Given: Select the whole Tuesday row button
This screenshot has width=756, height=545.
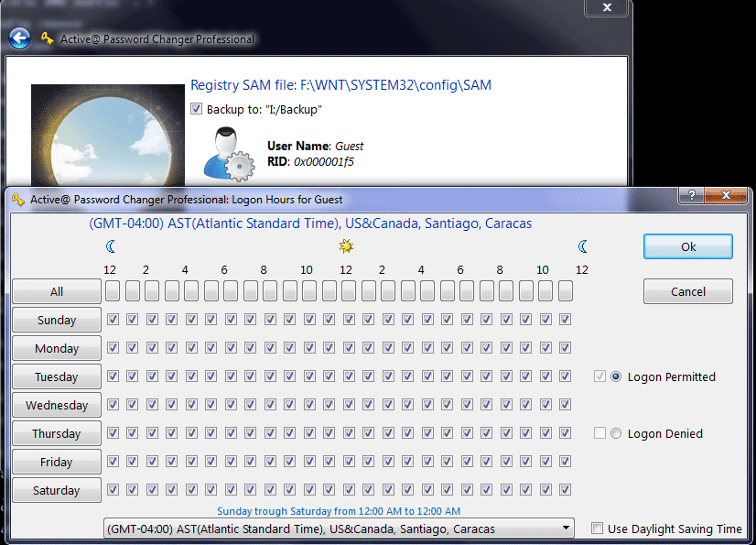Looking at the screenshot, I should click(57, 376).
